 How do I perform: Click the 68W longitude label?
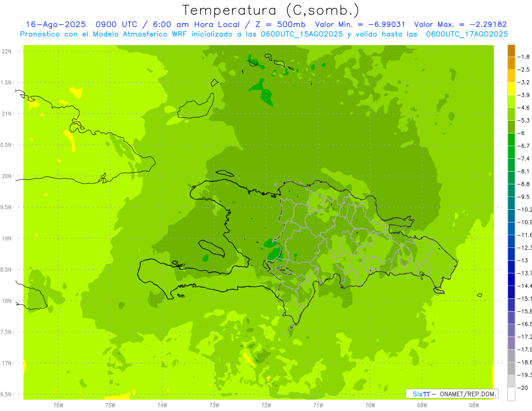[474, 405]
